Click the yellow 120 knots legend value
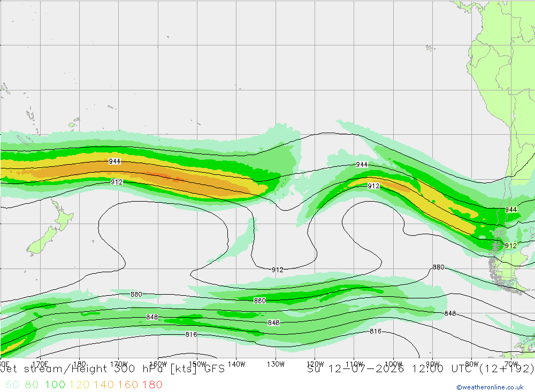The width and height of the screenshot is (535, 392). (79, 385)
